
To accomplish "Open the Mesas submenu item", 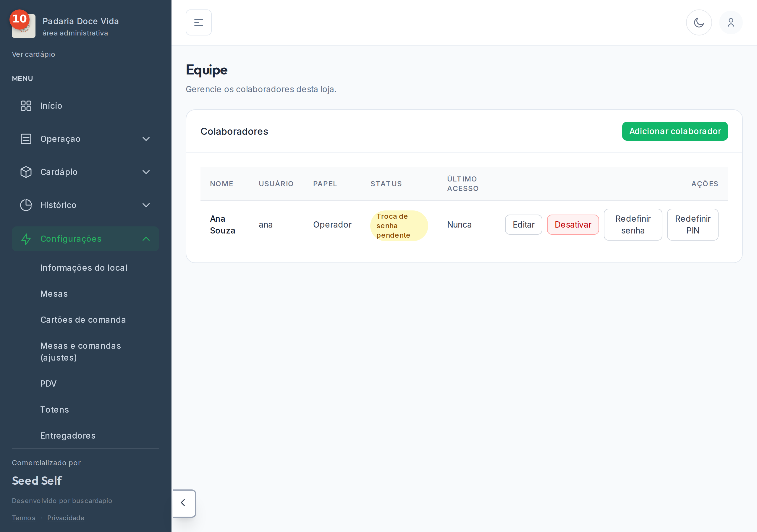I will (54, 294).
